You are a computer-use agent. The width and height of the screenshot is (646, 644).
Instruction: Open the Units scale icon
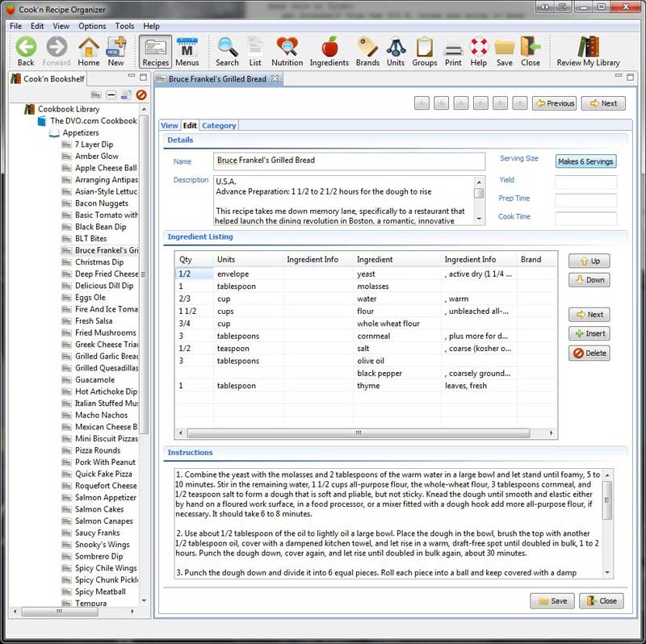[396, 52]
